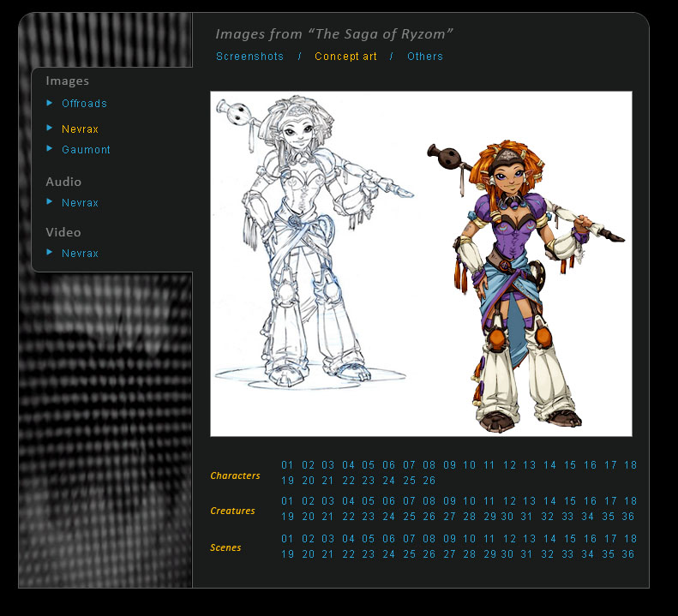
Task: Open Nevrax under Audio
Action: 80,203
